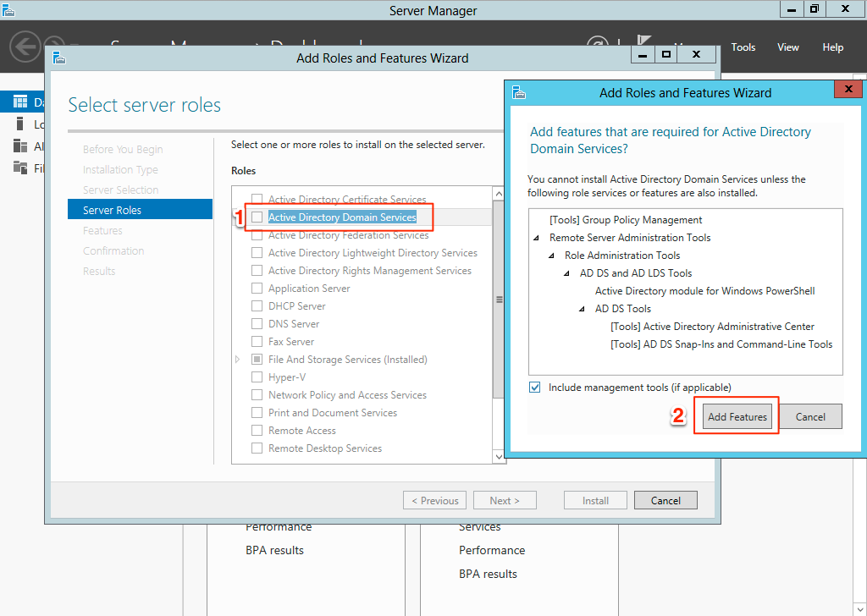Close the Add features dialog with X
This screenshot has height=616, width=867.
(848, 88)
